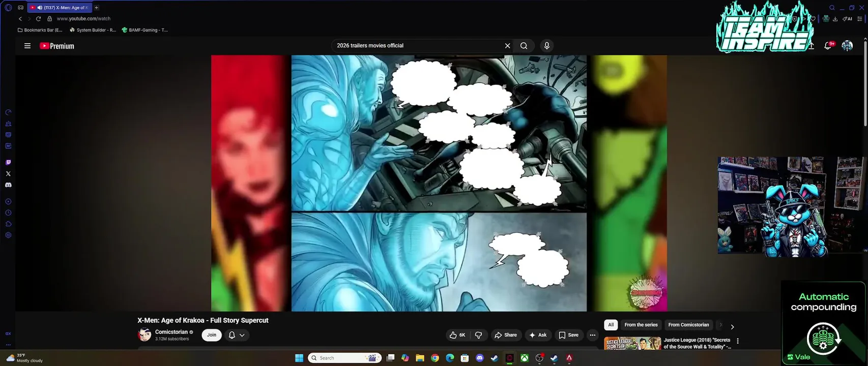Screen dimensions: 868x366
Task: Open the YouTube account avatar menu
Action: pyautogui.click(x=847, y=46)
